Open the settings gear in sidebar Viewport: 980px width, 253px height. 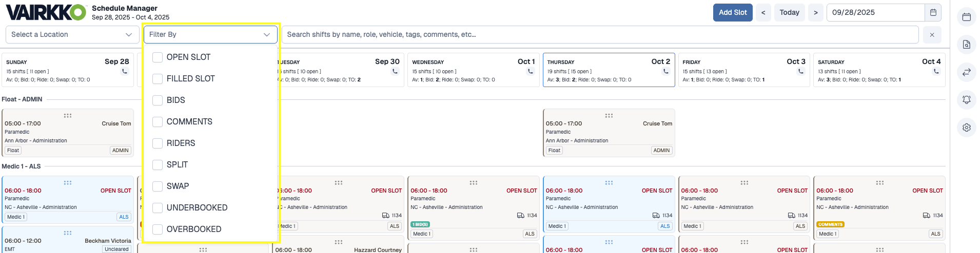tap(966, 128)
